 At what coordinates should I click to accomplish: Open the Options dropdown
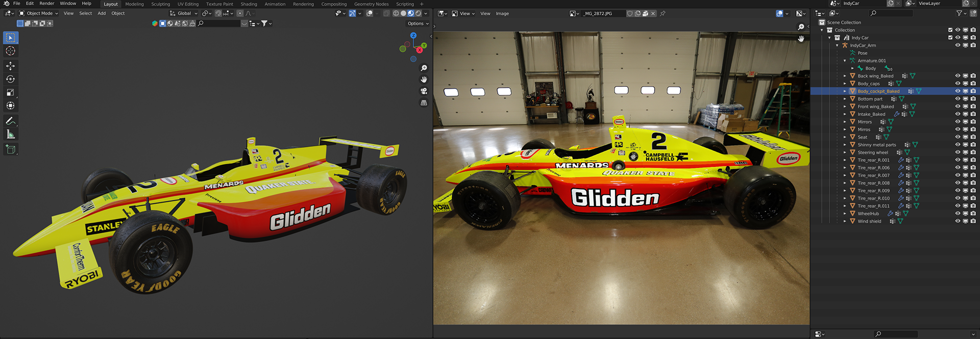click(418, 23)
